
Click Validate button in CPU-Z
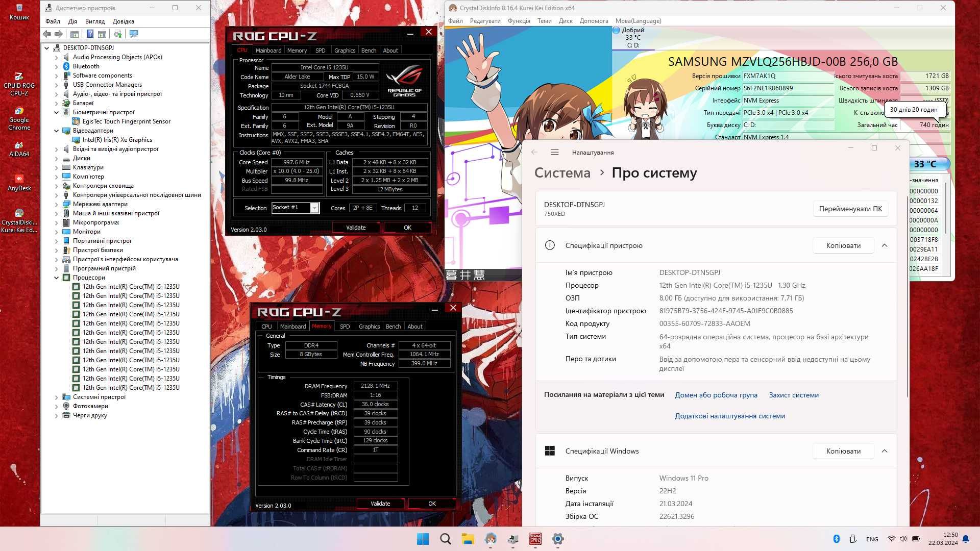point(355,228)
